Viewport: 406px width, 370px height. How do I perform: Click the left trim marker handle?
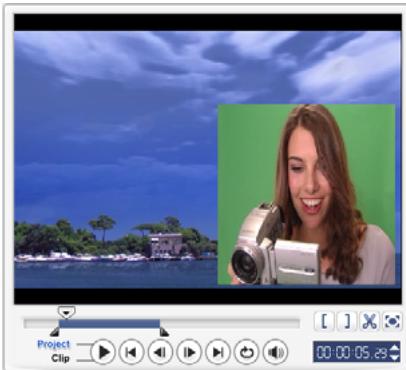(55, 332)
